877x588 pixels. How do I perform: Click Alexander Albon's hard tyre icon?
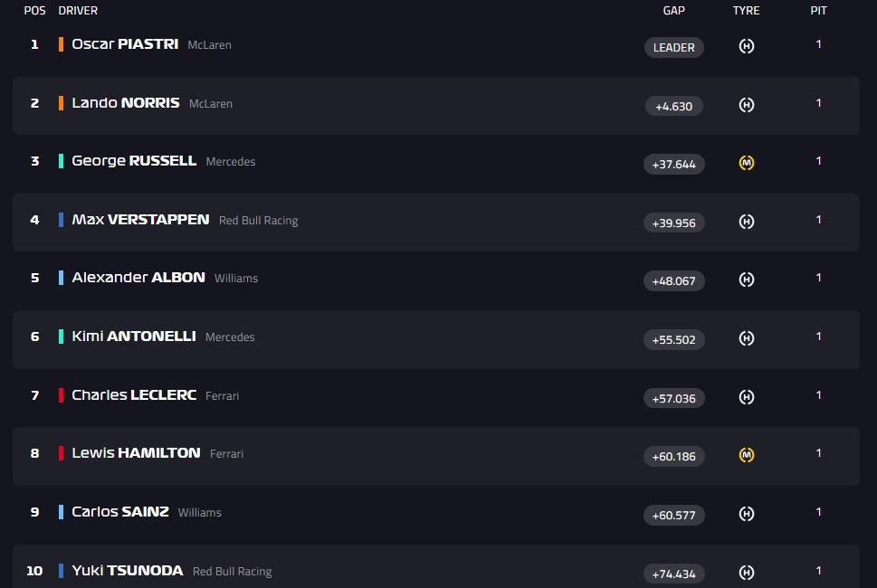pos(746,280)
